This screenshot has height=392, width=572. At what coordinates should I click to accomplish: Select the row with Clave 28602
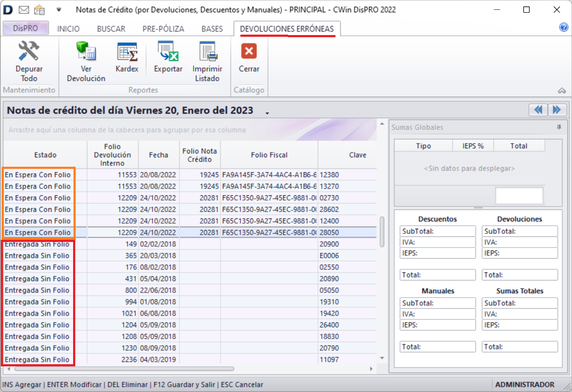tap(329, 209)
